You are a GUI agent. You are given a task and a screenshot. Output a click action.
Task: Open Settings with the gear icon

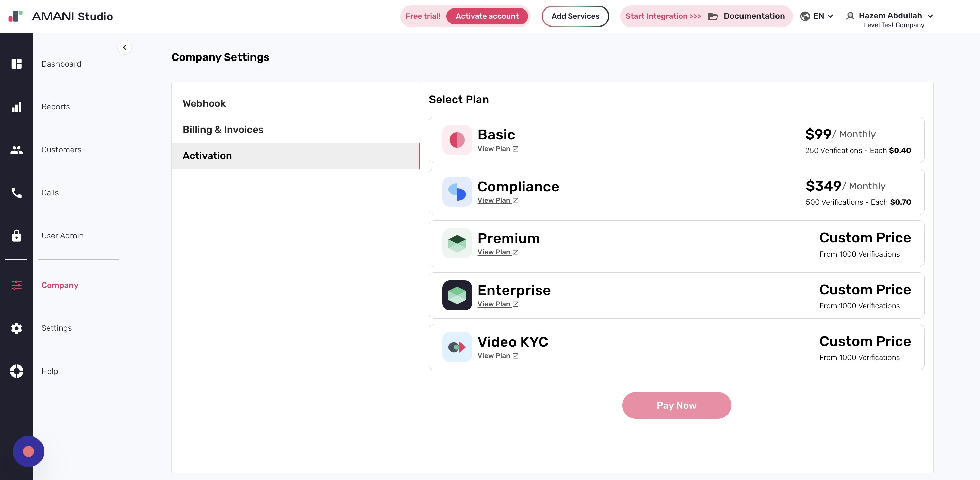pos(16,328)
